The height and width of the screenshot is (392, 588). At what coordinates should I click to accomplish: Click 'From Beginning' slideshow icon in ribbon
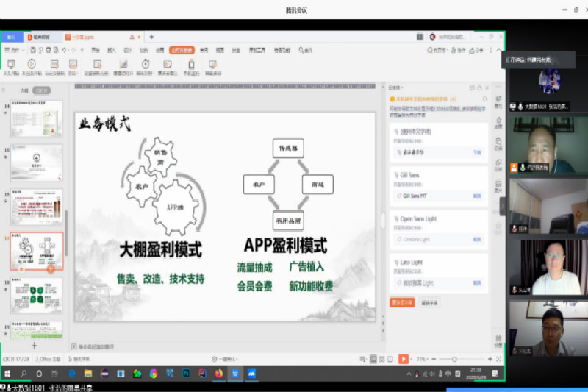pyautogui.click(x=11, y=68)
